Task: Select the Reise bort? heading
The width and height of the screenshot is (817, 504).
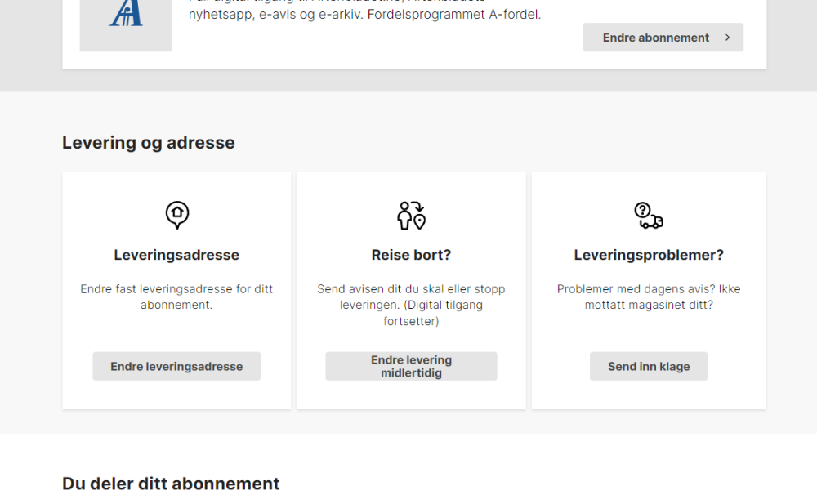Action: point(411,255)
